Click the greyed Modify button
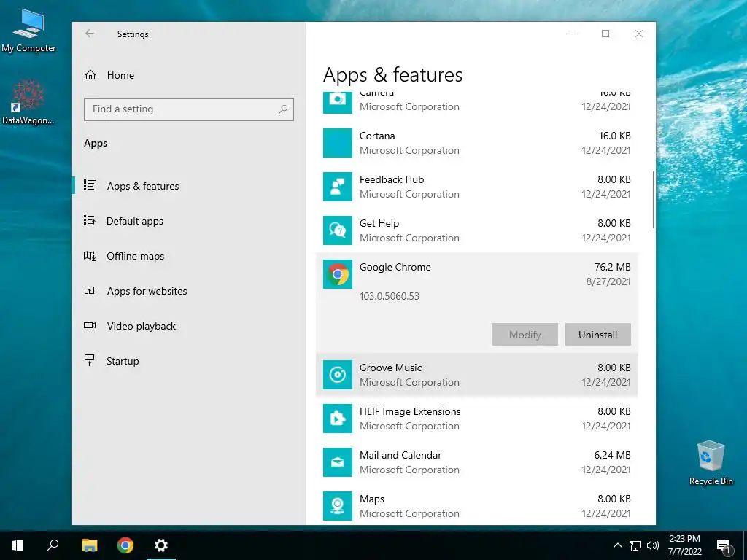The height and width of the screenshot is (560, 747). coord(525,334)
